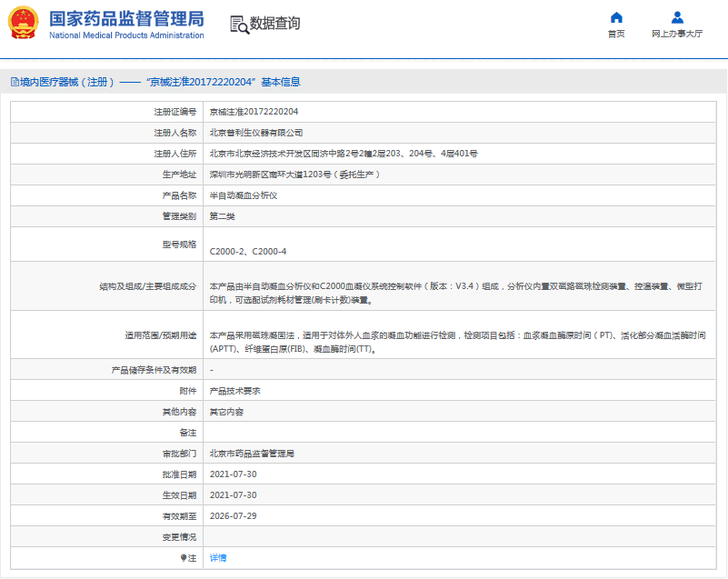Select registration number value 京械注准20172220204 in table
The image size is (728, 579).
pyautogui.click(x=254, y=112)
